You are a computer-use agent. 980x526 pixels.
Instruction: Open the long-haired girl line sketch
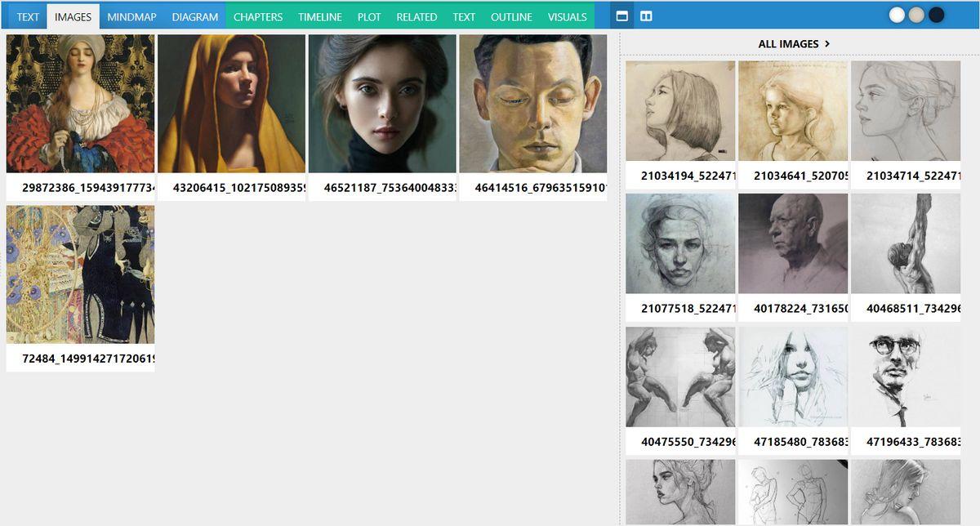793,377
